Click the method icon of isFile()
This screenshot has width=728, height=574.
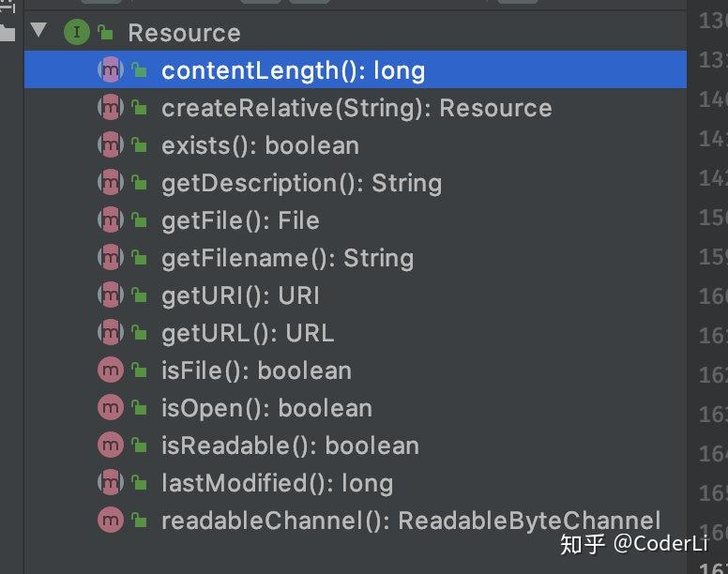[x=111, y=370]
